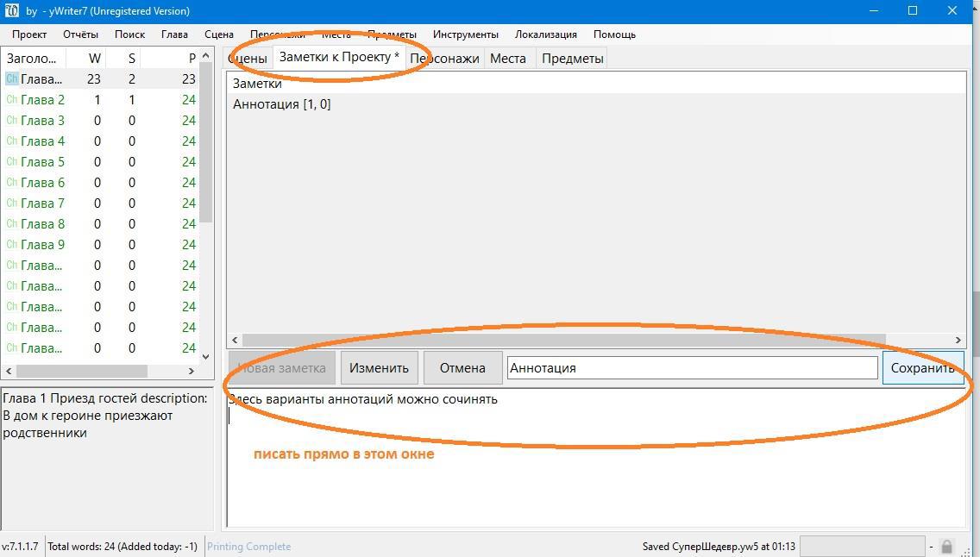Sort chapters by the W column header
Viewport: 980px width, 557px height.
[95, 59]
